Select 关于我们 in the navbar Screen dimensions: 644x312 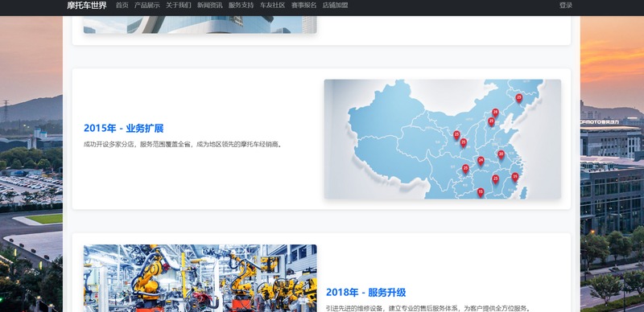tap(178, 6)
